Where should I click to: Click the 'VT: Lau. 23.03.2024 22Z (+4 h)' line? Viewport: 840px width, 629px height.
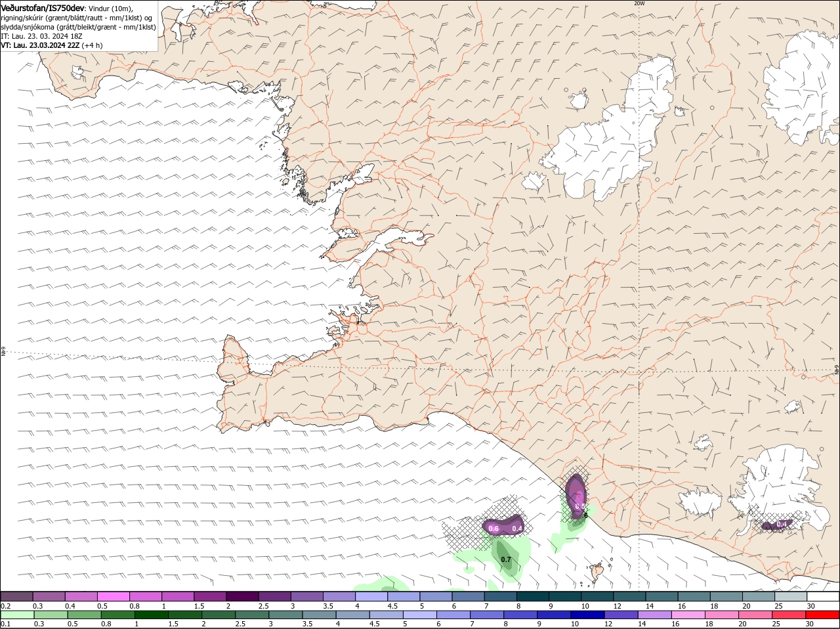pyautogui.click(x=52, y=45)
